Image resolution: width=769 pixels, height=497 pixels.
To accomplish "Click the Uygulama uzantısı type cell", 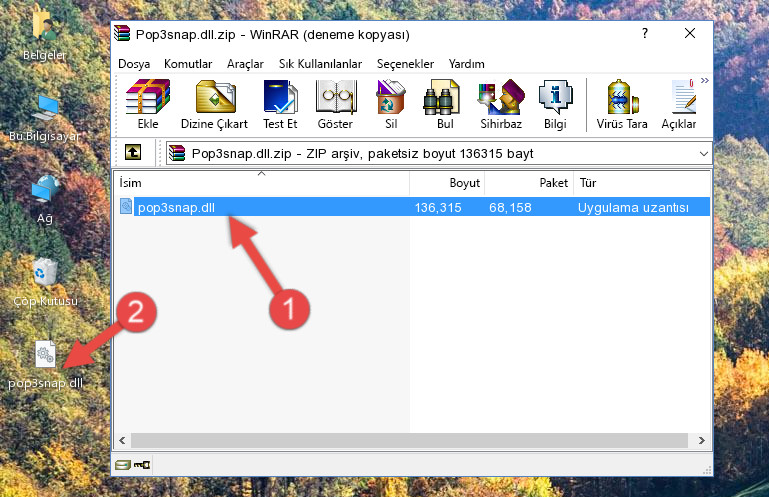I will coord(633,208).
